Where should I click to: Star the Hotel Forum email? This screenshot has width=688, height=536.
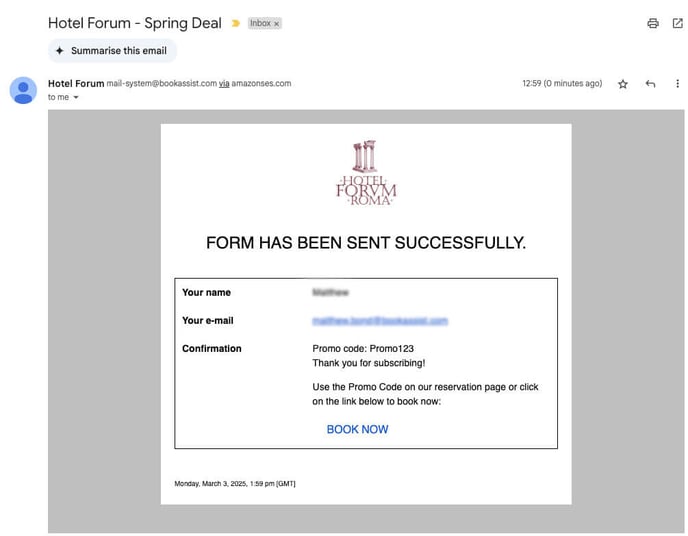click(623, 84)
